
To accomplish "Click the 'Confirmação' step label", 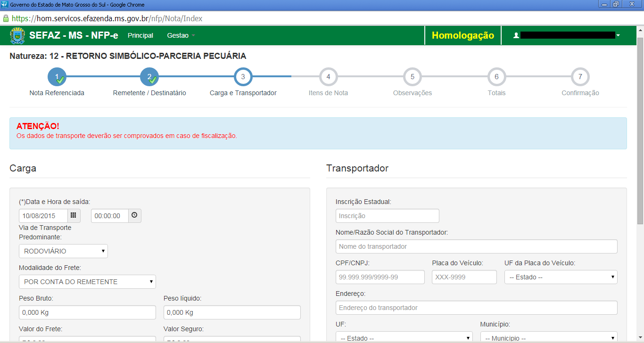I will pyautogui.click(x=580, y=93).
